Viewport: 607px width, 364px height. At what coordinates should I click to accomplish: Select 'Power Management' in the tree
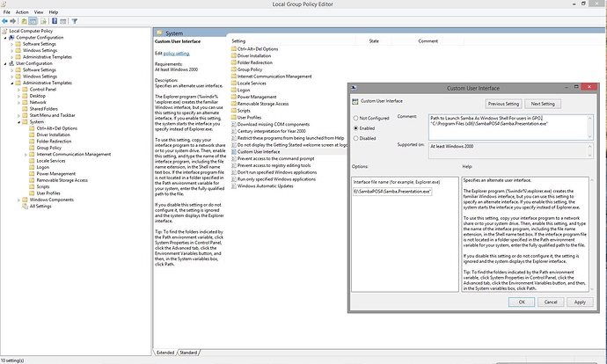[55, 174]
